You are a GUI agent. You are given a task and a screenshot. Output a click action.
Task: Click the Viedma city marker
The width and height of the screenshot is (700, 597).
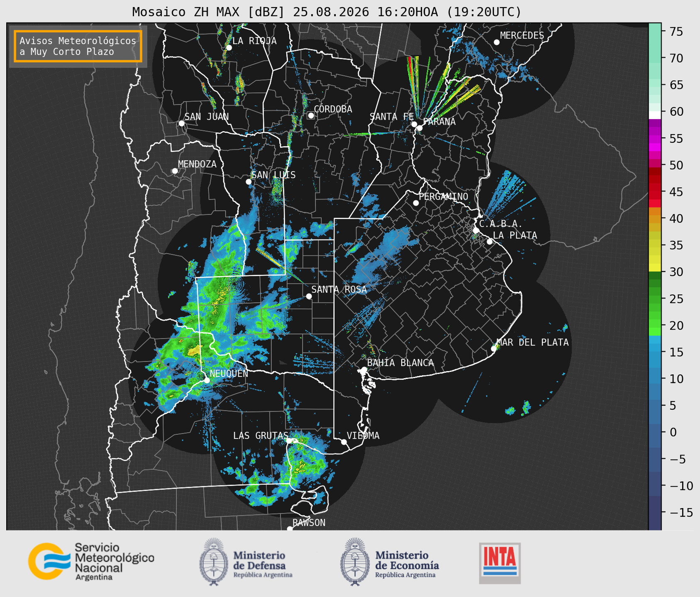[344, 442]
